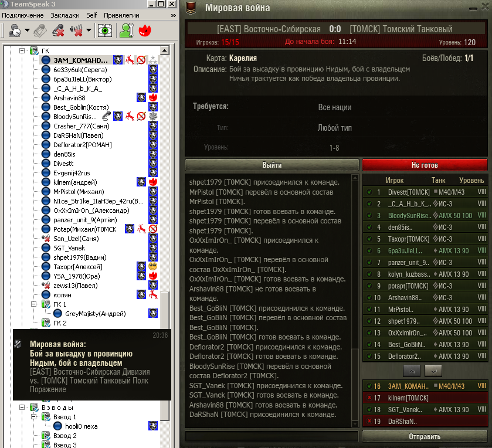
Task: Click the not-ready red X of kilnem[TOMCK]
Action: [369, 398]
